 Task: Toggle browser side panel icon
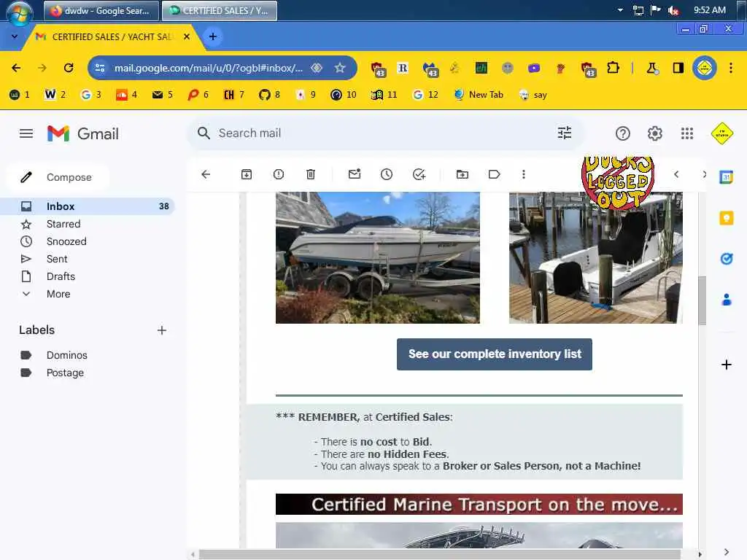point(678,68)
